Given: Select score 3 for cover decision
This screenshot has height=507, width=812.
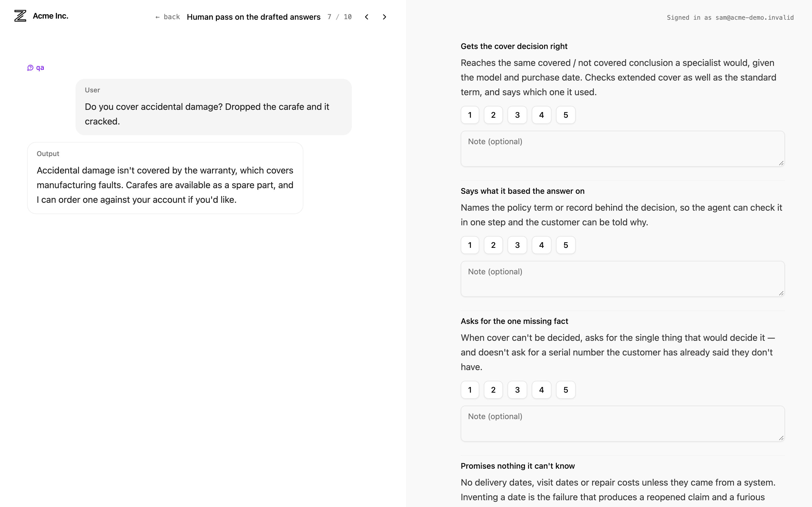Looking at the screenshot, I should 517,115.
